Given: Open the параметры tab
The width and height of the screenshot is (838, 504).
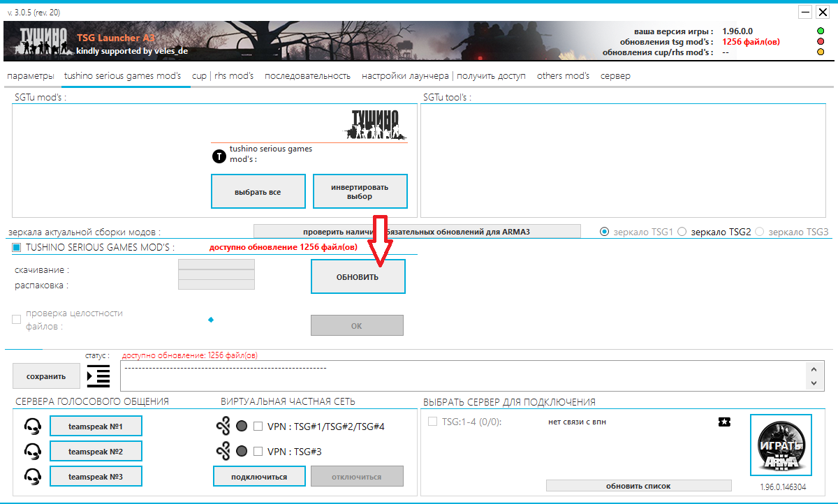Looking at the screenshot, I should click(30, 75).
